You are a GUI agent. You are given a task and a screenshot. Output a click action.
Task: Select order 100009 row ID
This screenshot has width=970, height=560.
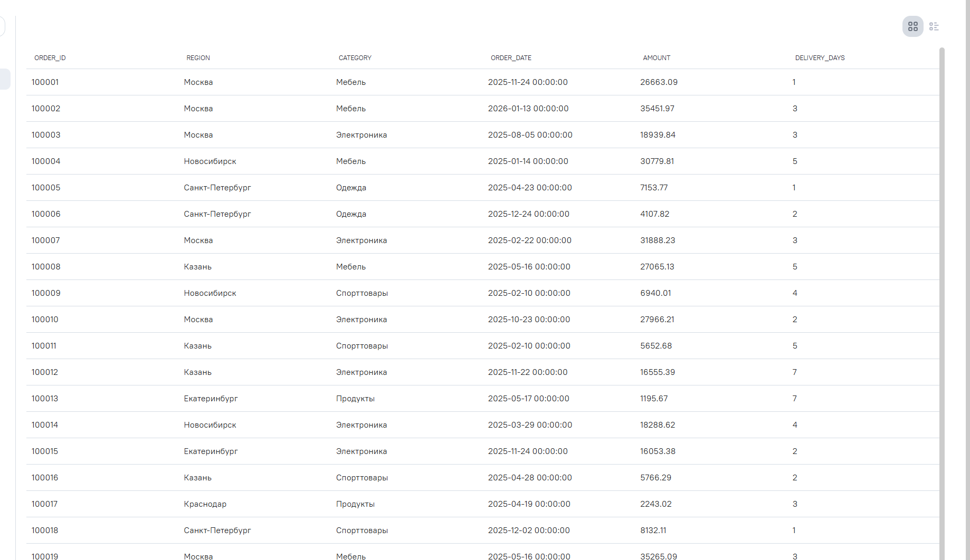(46, 293)
